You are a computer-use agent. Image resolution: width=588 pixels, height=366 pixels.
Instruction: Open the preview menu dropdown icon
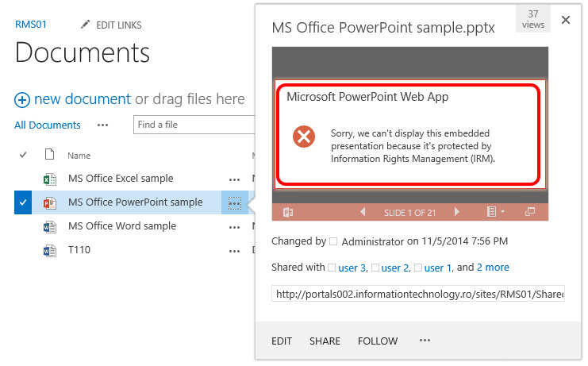(495, 212)
